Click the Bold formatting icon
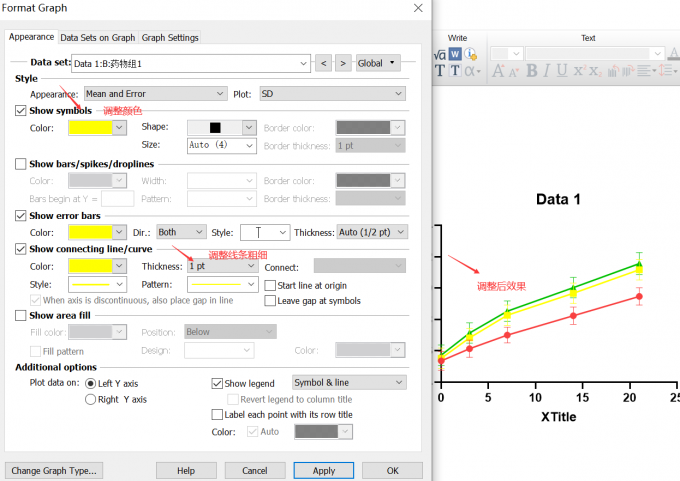 532,71
